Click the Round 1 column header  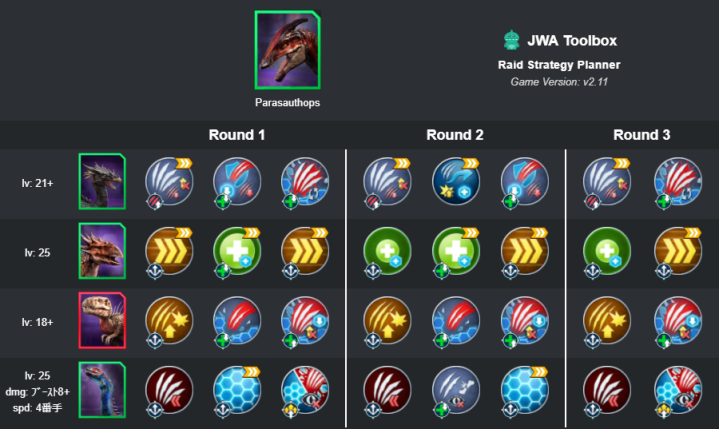(237, 135)
